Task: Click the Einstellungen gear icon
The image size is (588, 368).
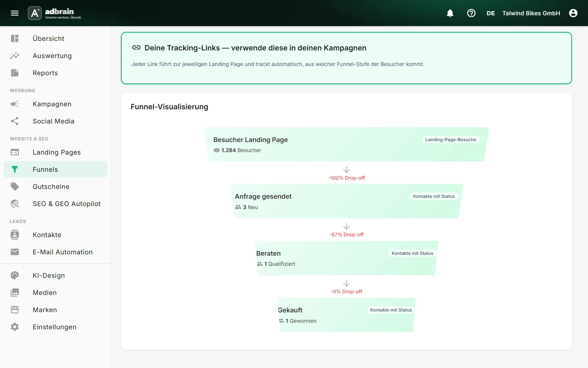Action: tap(15, 327)
